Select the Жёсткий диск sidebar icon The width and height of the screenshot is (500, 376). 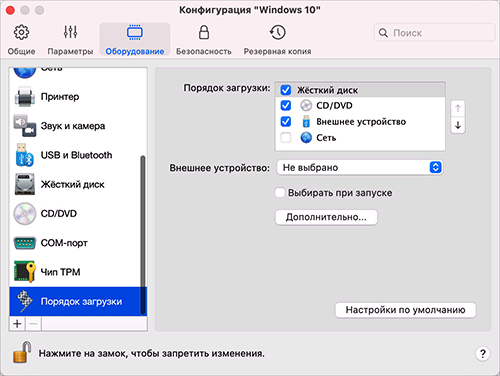click(25, 184)
